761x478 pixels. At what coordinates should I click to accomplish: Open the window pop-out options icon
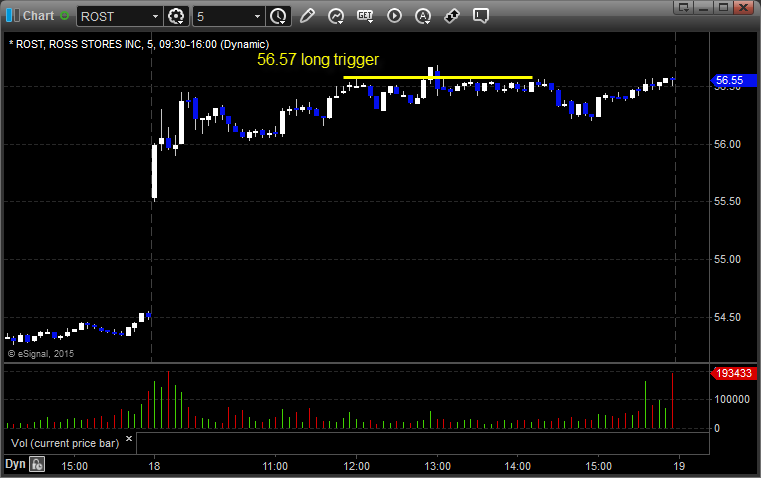[x=683, y=7]
